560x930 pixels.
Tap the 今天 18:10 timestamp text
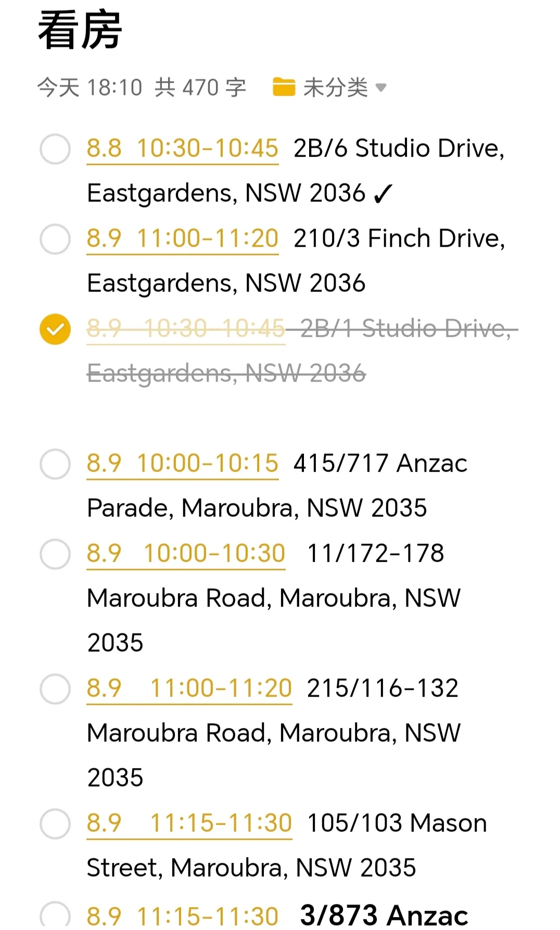[90, 87]
